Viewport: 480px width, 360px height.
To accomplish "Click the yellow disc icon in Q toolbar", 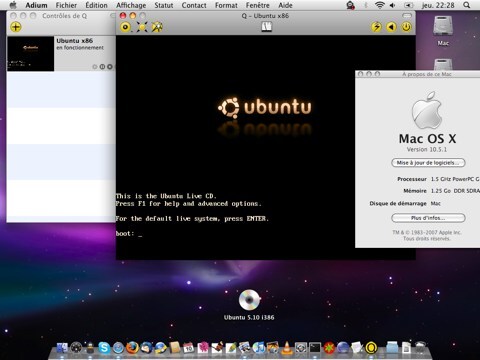I will coord(126,27).
